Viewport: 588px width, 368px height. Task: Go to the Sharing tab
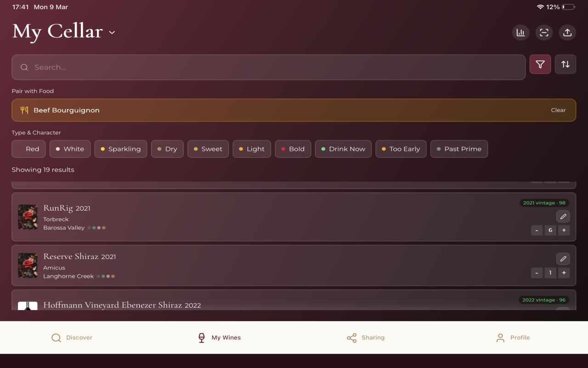pyautogui.click(x=366, y=338)
